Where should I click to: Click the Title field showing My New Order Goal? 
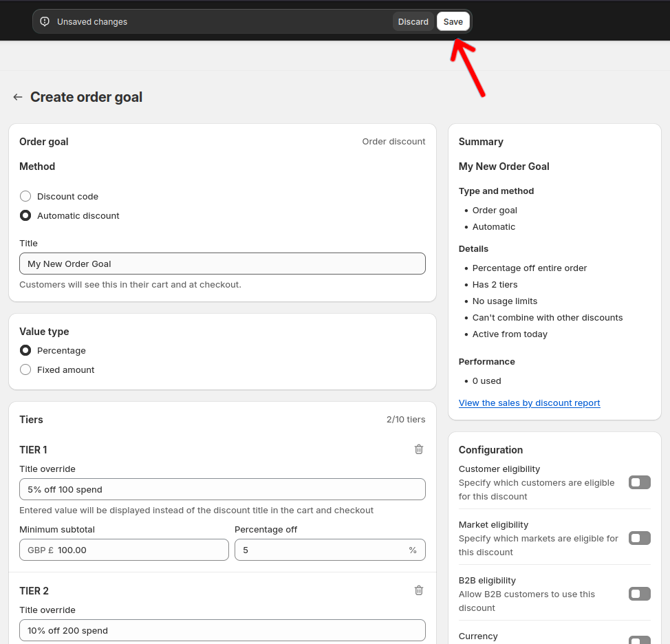[222, 264]
